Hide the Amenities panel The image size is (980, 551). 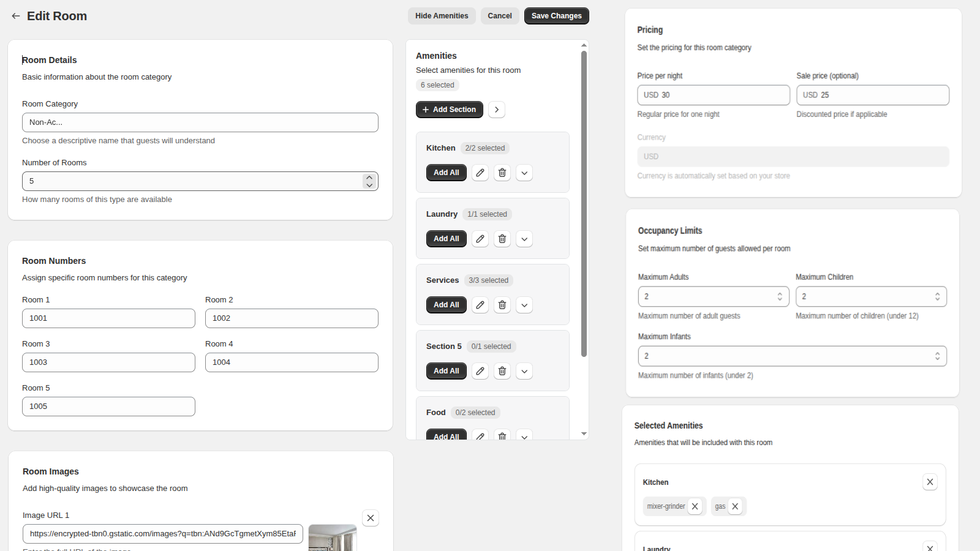(442, 15)
